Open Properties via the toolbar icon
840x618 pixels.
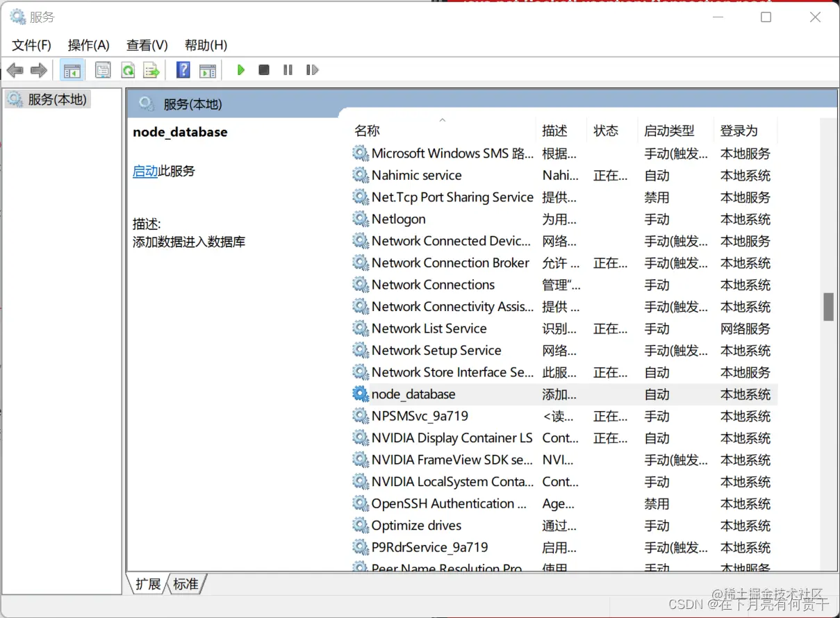(103, 70)
